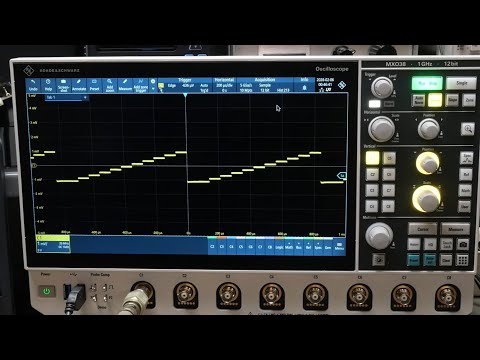480x360 pixels.
Task: Add a new tab with the plus
Action: click(x=85, y=97)
